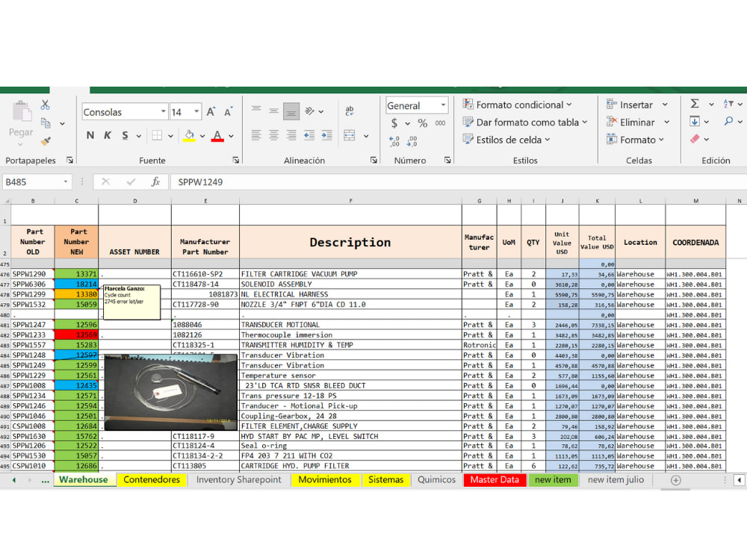Open Formato condicional menu
Viewport: 747px width, 560px height.
[518, 105]
